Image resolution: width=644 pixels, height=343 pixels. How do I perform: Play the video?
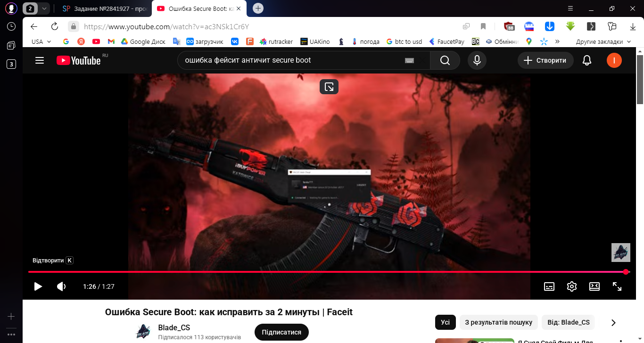[x=38, y=286]
